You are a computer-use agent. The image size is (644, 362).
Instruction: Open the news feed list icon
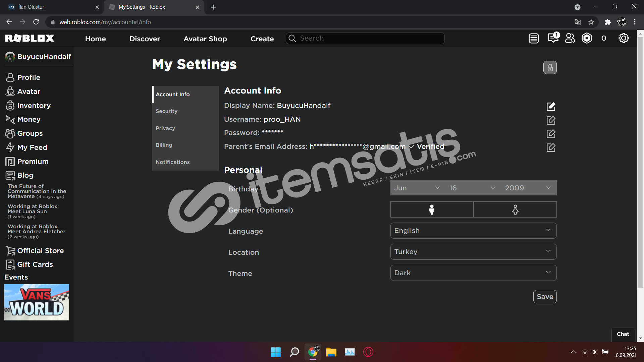pyautogui.click(x=534, y=39)
